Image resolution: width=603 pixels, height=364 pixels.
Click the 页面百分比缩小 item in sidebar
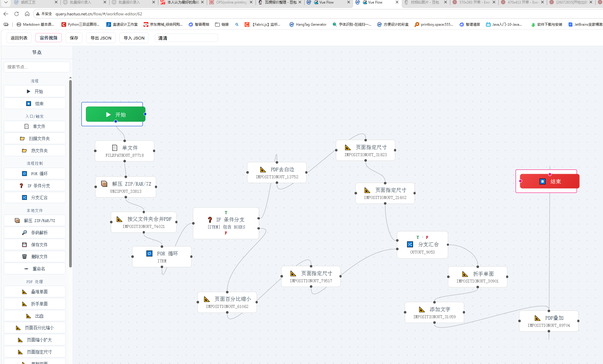pyautogui.click(x=35, y=328)
